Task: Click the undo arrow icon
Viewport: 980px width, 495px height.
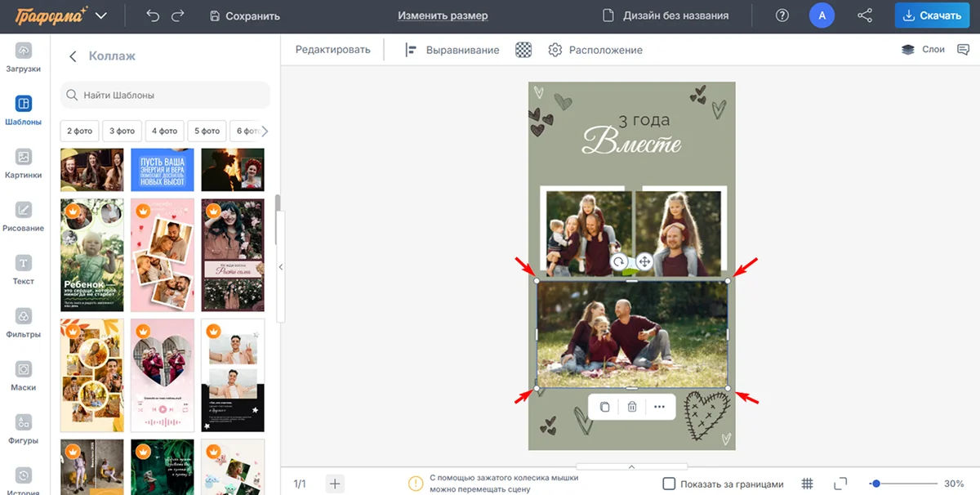Action: coord(153,16)
